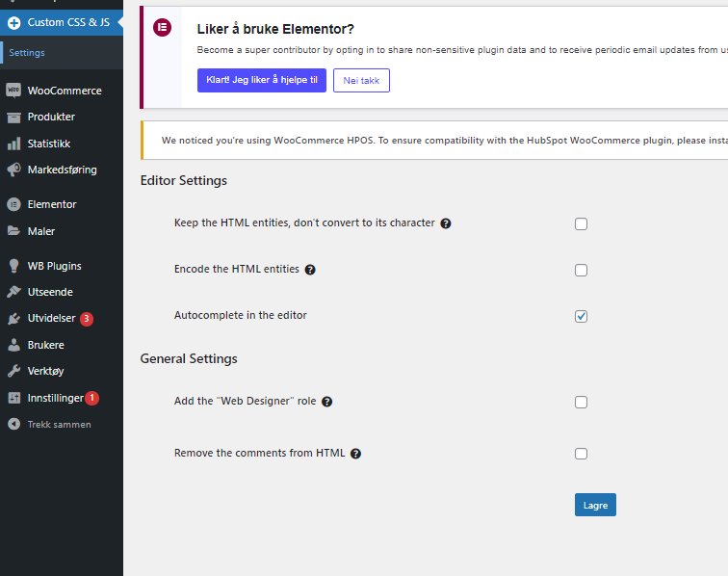Click help icon next to Keep the HTML entities
This screenshot has height=576, width=728.
pyautogui.click(x=446, y=223)
